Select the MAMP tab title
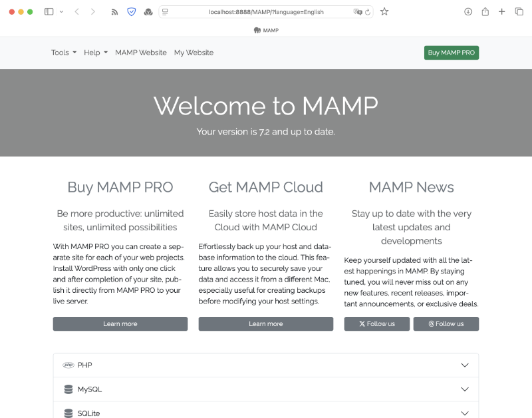The height and width of the screenshot is (418, 532). [x=271, y=30]
